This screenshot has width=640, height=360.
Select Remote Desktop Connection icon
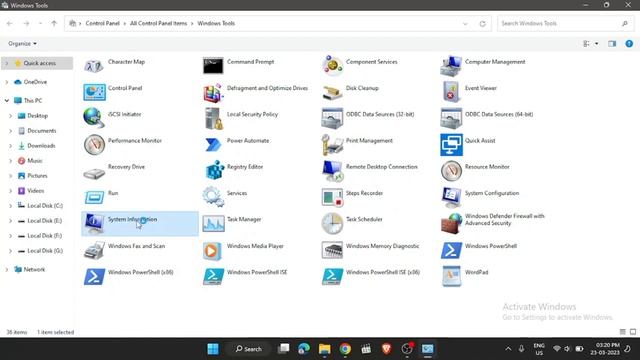[332, 171]
